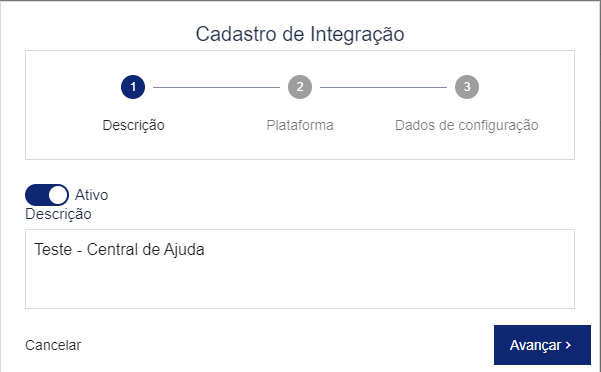
Task: Click connector line between steps 2 and 3
Action: pos(383,87)
